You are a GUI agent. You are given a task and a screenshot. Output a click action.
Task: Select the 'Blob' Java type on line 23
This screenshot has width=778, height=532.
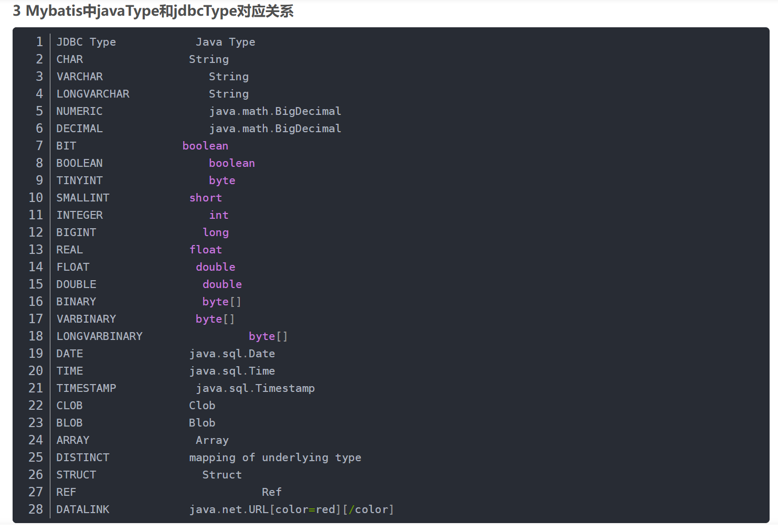coord(202,423)
